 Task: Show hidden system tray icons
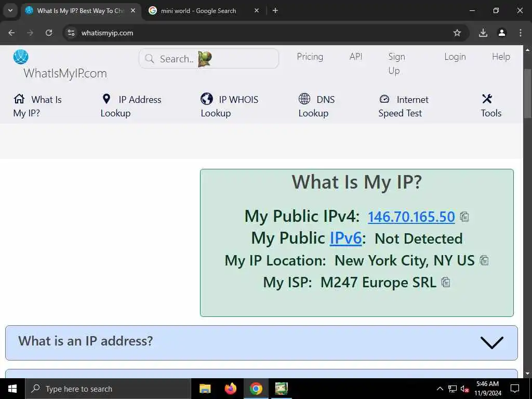(440, 389)
